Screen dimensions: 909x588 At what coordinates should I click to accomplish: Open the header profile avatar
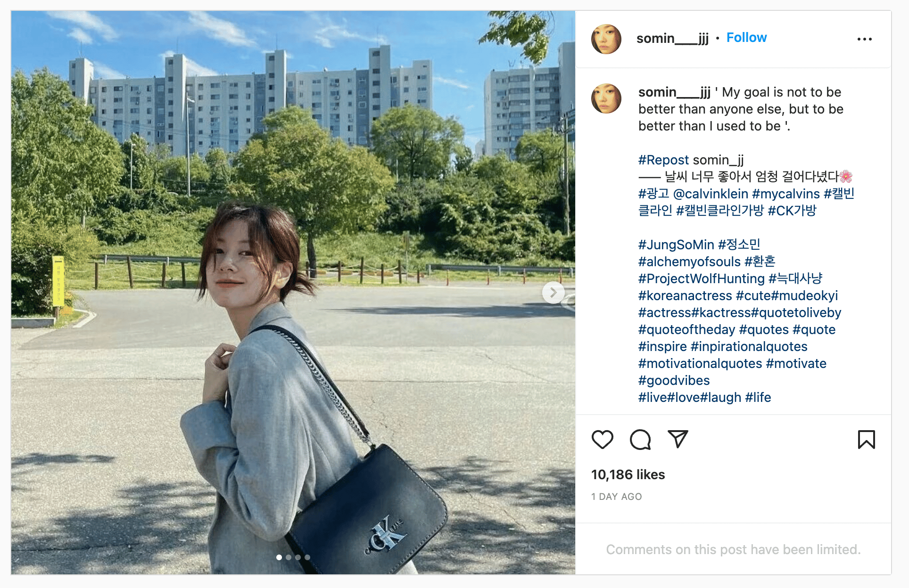[606, 39]
